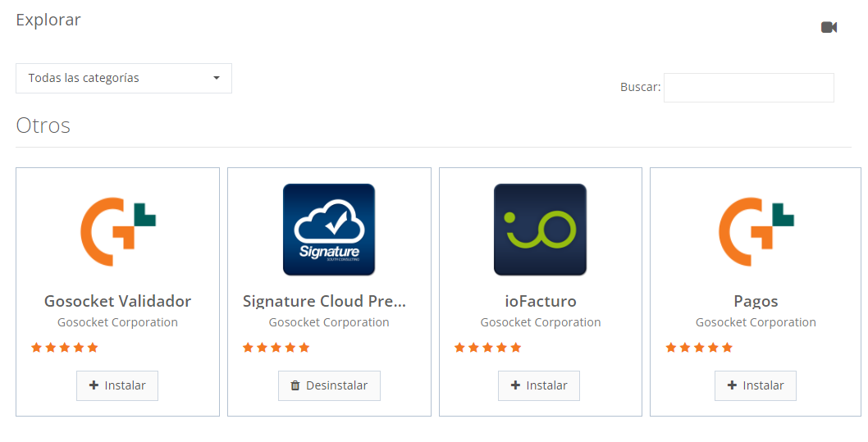
Task: Select the Pagos title
Action: pyautogui.click(x=756, y=302)
